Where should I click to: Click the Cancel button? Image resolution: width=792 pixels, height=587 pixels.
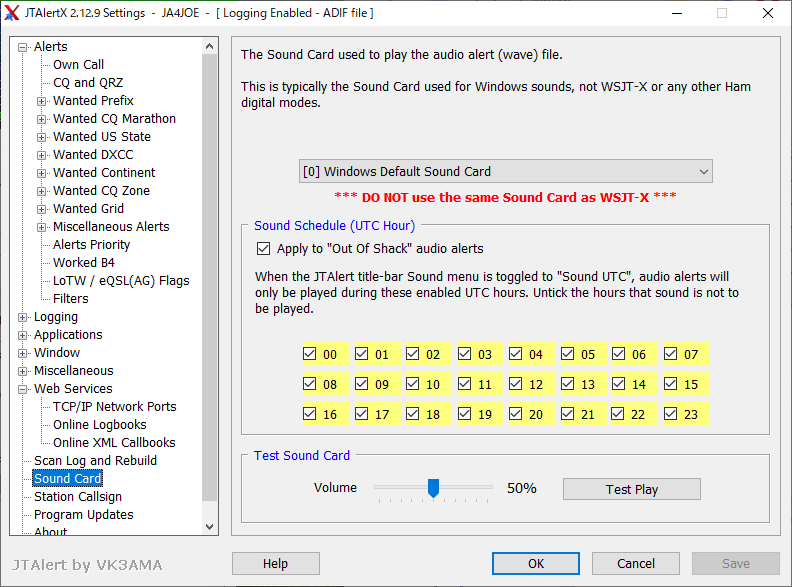point(636,563)
